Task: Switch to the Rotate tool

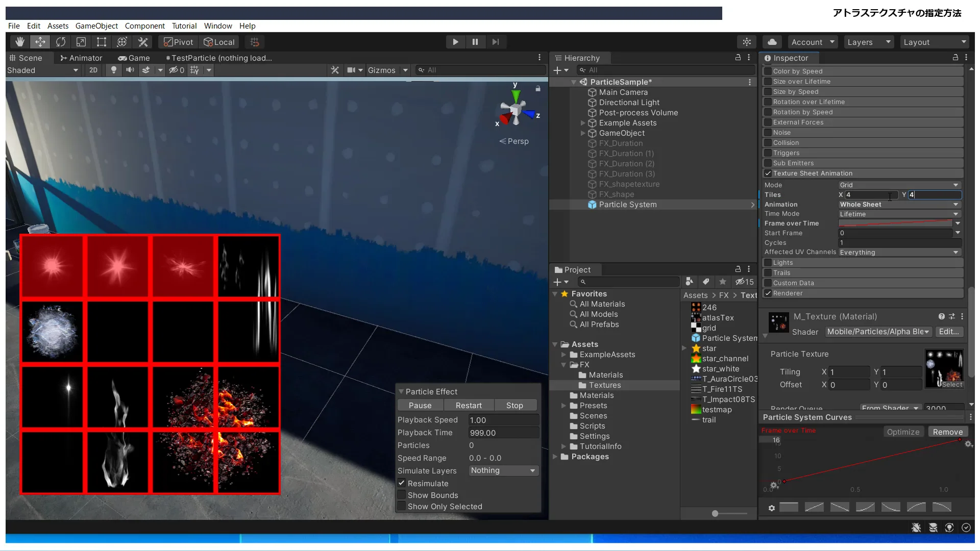Action: coord(61,42)
